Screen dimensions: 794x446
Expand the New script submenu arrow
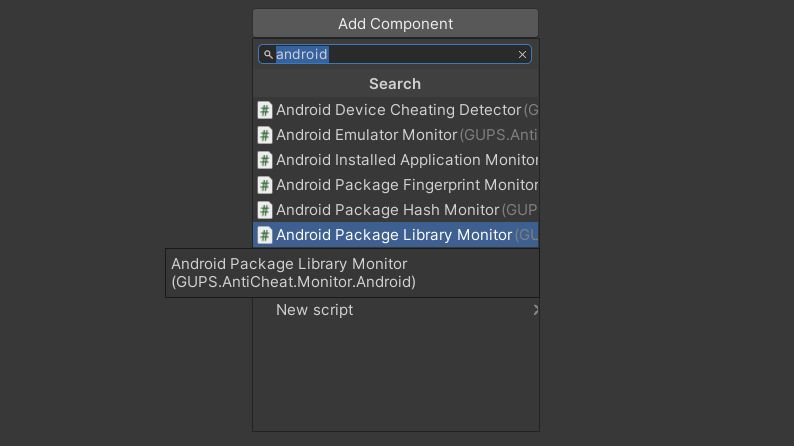coord(535,310)
